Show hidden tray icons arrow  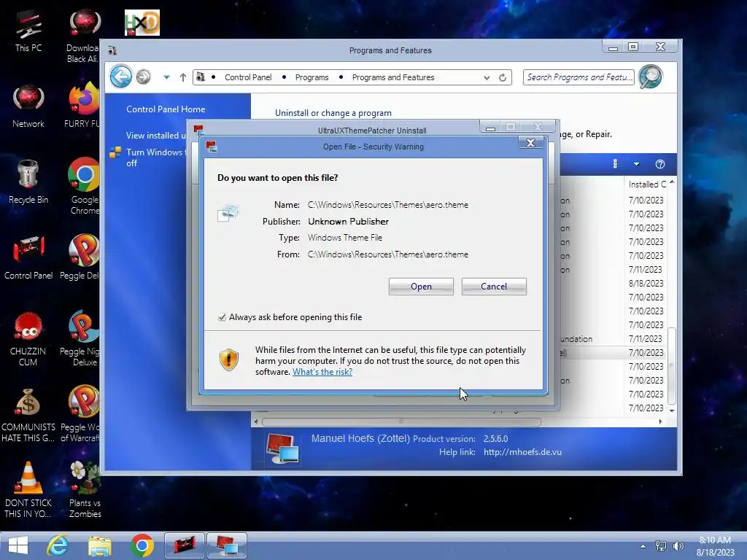pyautogui.click(x=643, y=546)
